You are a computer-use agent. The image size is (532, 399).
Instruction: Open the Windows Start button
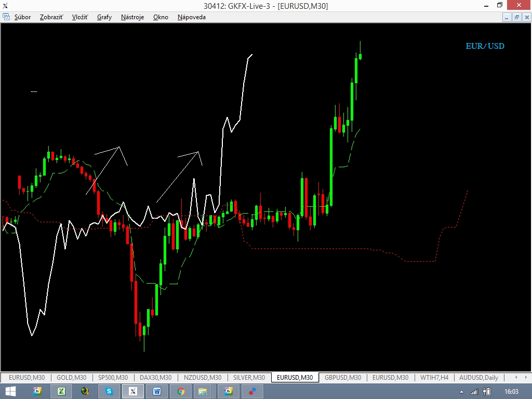(x=10, y=391)
